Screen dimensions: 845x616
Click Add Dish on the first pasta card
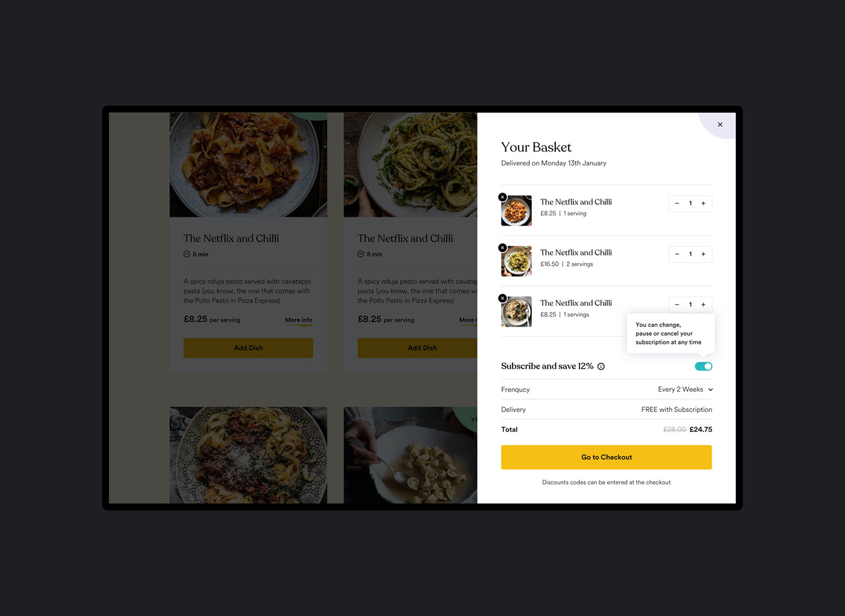(248, 348)
